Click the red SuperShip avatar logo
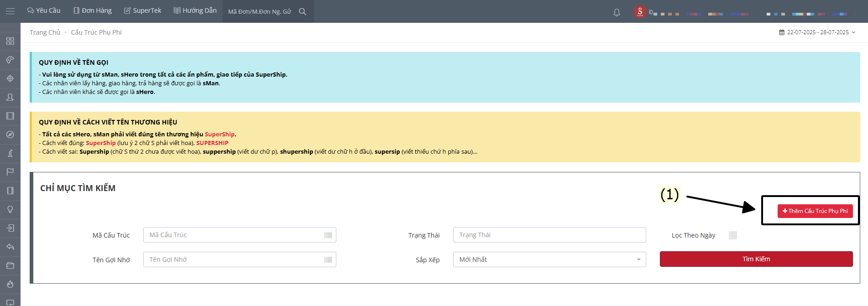The height and width of the screenshot is (306, 868). [x=640, y=11]
